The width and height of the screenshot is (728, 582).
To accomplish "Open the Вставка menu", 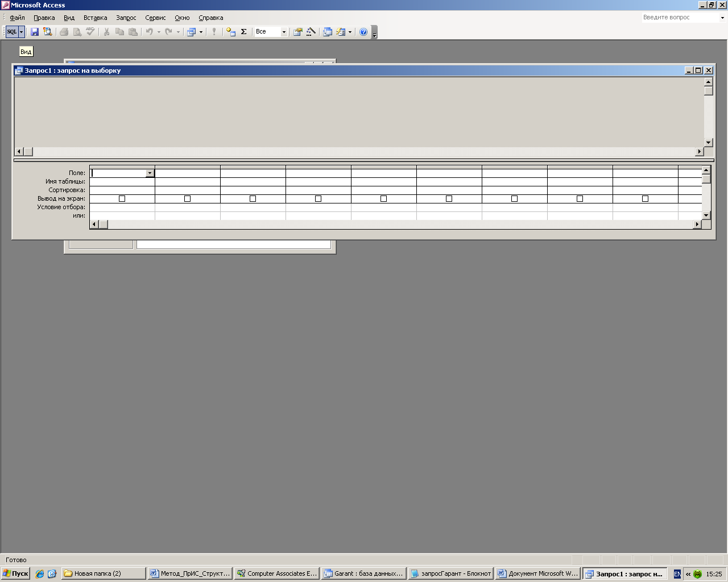I will point(95,18).
